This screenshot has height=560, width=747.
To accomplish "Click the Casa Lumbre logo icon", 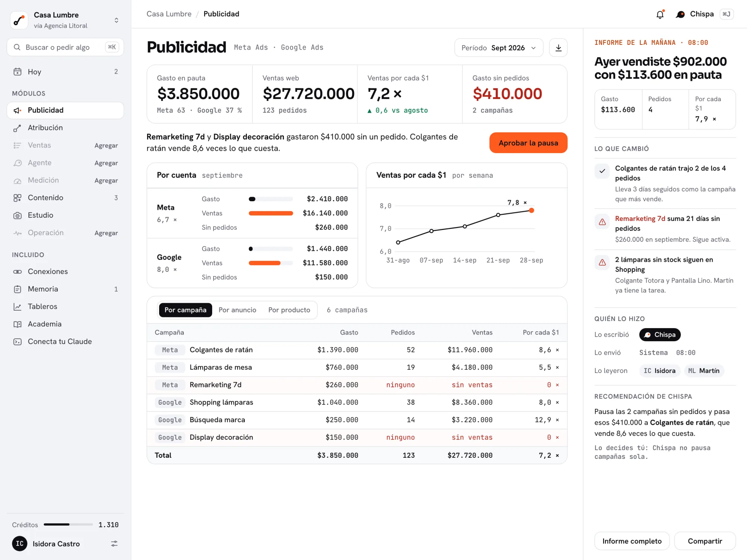I will click(x=19, y=20).
